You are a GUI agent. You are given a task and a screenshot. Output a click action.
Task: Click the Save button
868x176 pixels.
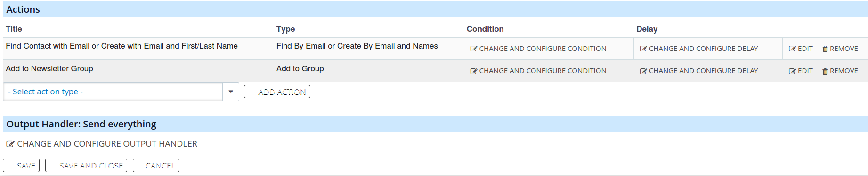click(x=21, y=166)
